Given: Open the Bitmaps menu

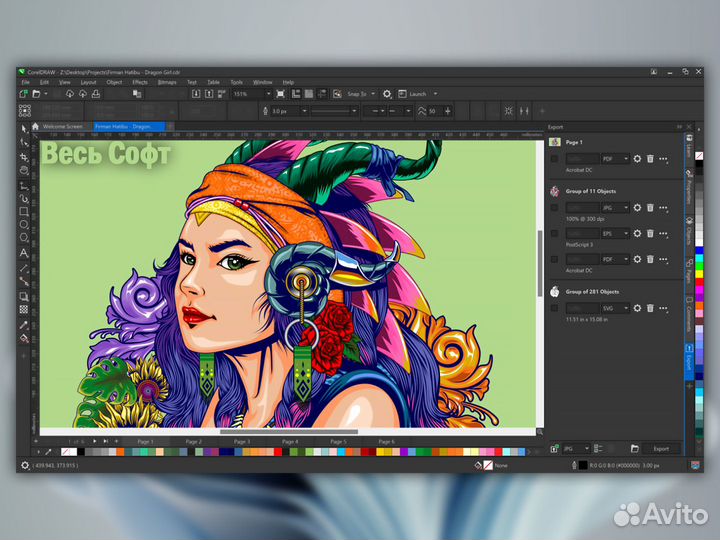Looking at the screenshot, I should [167, 82].
